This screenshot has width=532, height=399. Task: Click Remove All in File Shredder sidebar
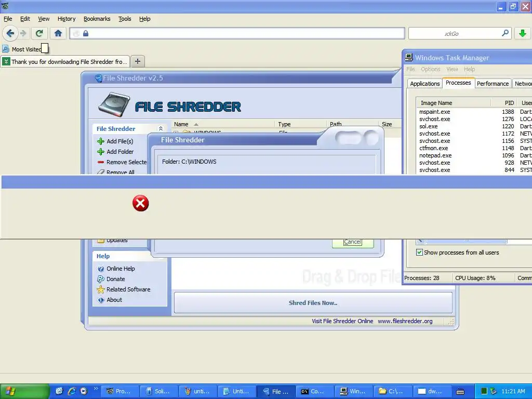pyautogui.click(x=120, y=172)
